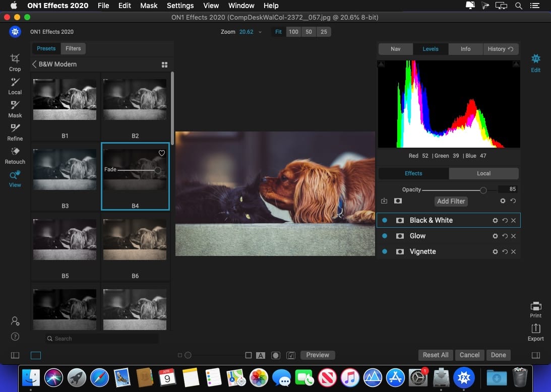Image resolution: width=551 pixels, height=392 pixels.
Task: Open the Black & White filter mask
Action: tap(400, 220)
